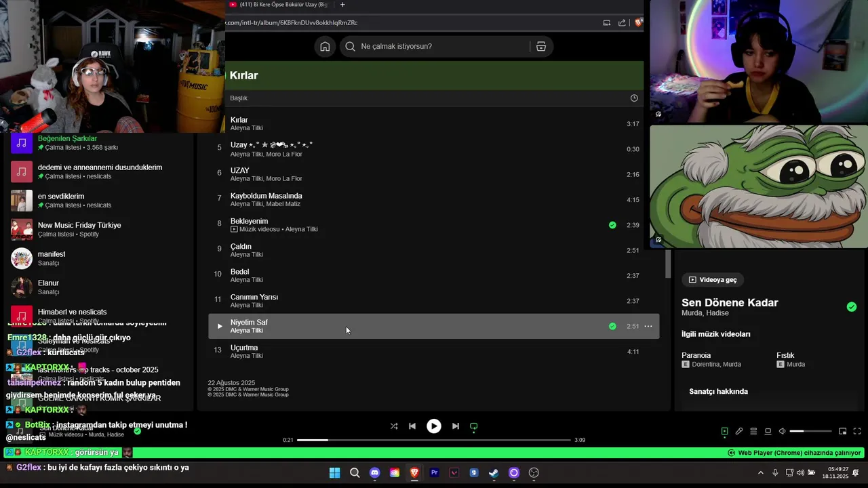The image size is (868, 488).
Task: Click the 'New Music Friday Türkiye' cover thumbnail
Action: pyautogui.click(x=22, y=230)
